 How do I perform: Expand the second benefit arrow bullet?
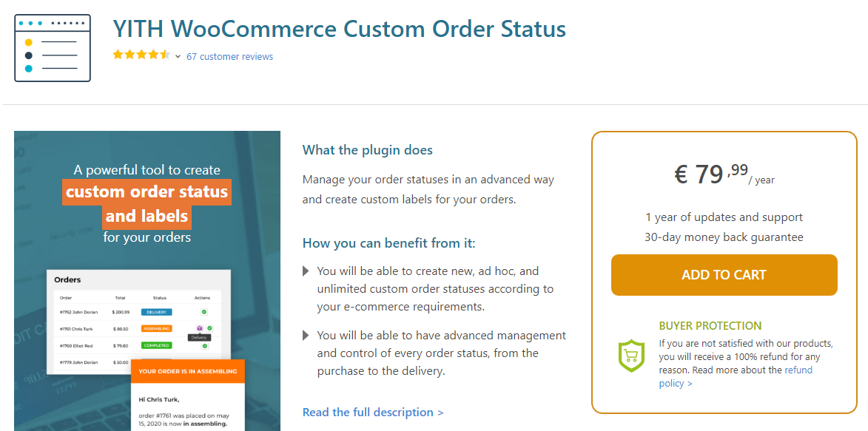[306, 335]
